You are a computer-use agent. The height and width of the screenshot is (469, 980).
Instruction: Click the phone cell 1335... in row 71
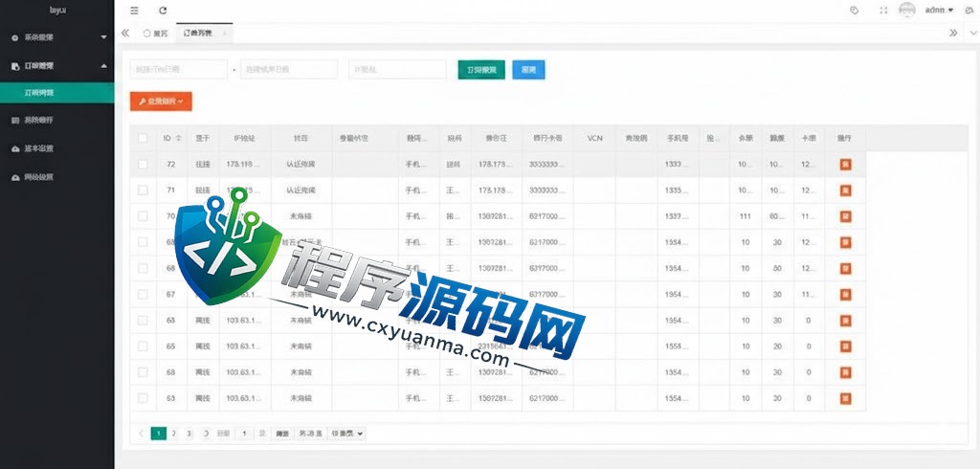coord(679,190)
